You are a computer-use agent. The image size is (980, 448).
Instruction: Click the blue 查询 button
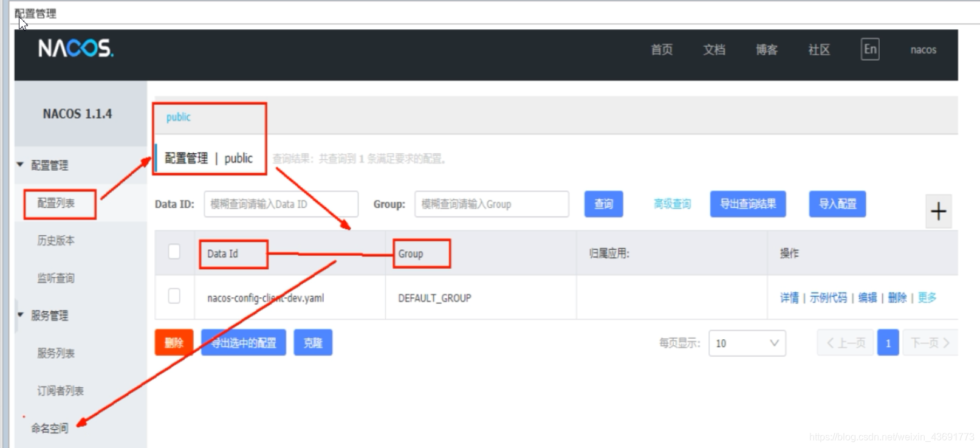click(x=603, y=204)
